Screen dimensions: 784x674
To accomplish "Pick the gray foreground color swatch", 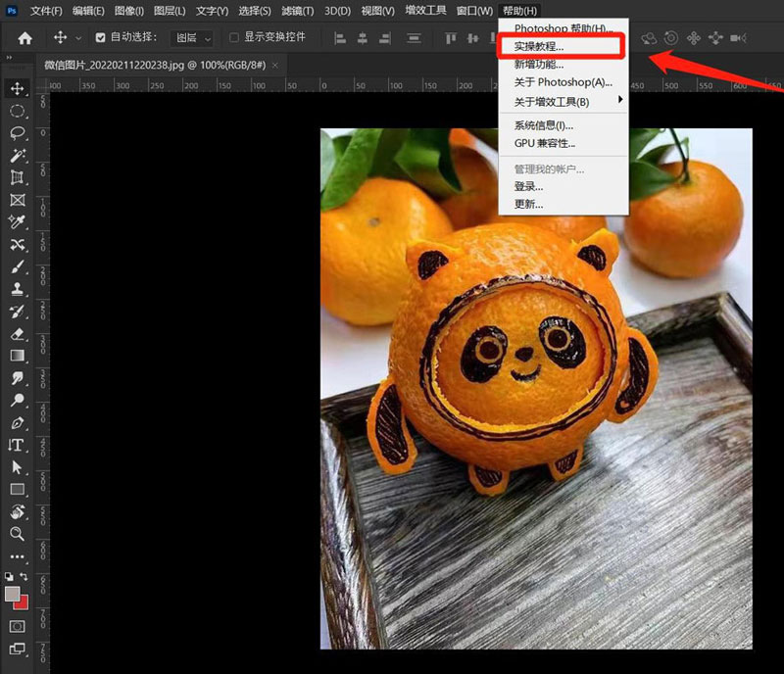I will (12, 594).
